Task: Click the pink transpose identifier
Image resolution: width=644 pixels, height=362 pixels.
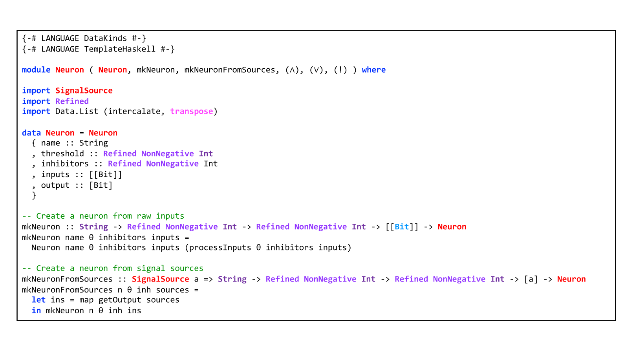Action: point(191,112)
